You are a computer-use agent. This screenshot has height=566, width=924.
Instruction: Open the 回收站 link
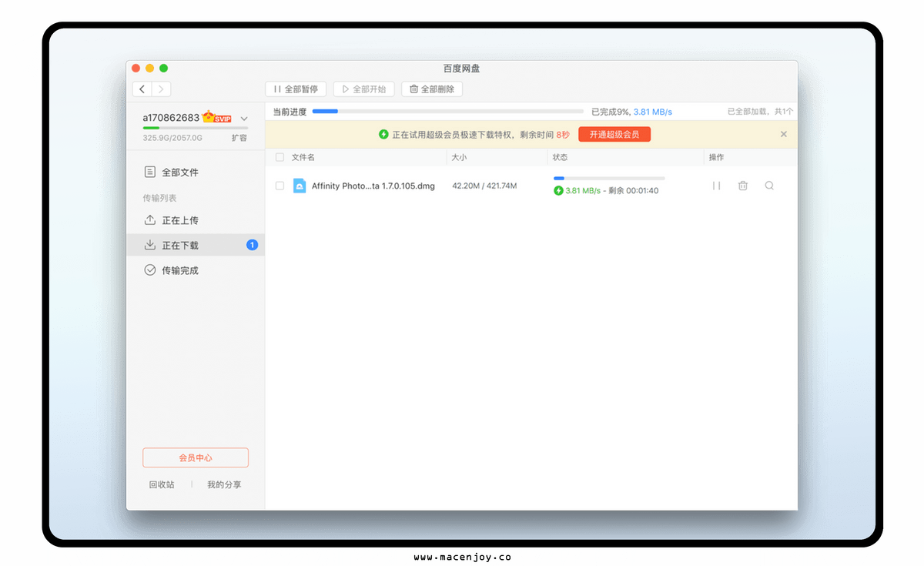pos(162,484)
